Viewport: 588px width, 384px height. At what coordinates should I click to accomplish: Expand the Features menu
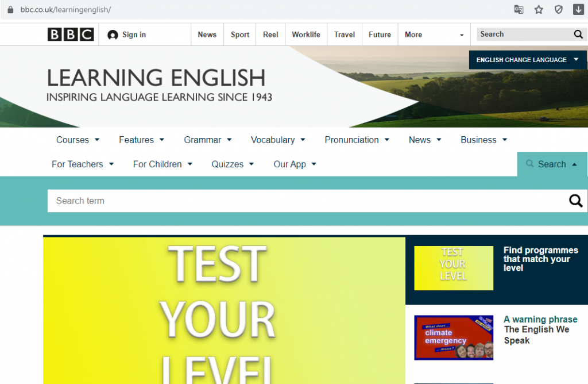141,140
